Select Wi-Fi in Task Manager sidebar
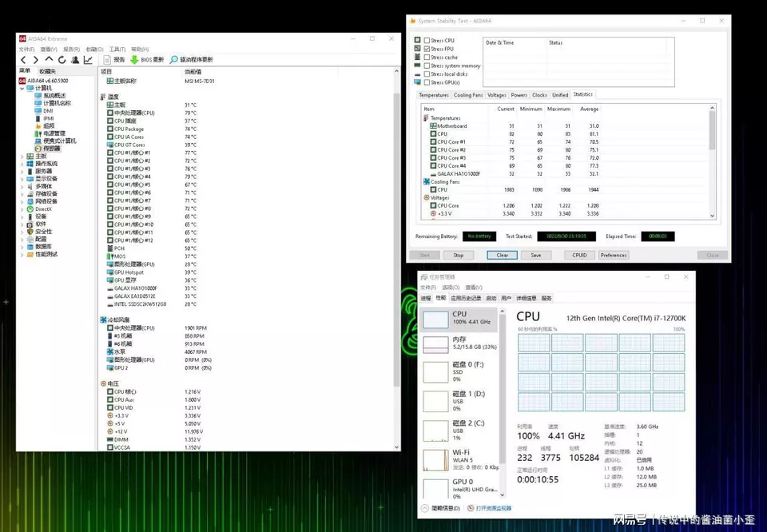Viewport: 767px width, 532px height. coord(460,459)
